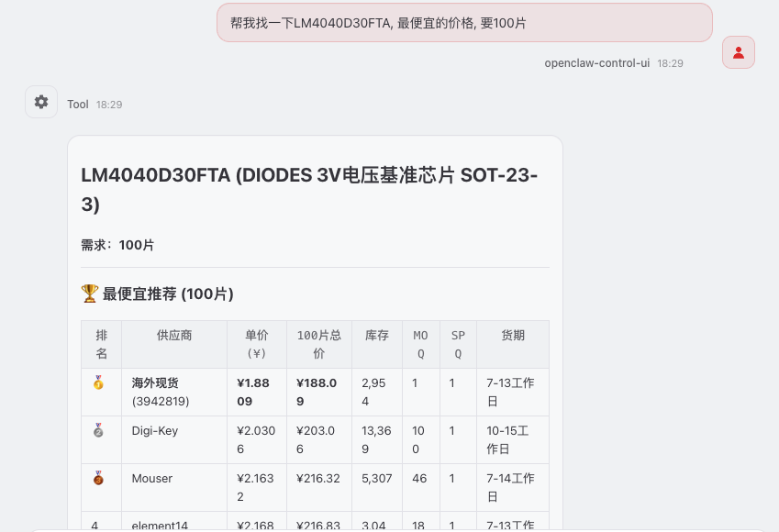
Task: Click the red user avatar icon
Action: click(x=739, y=52)
